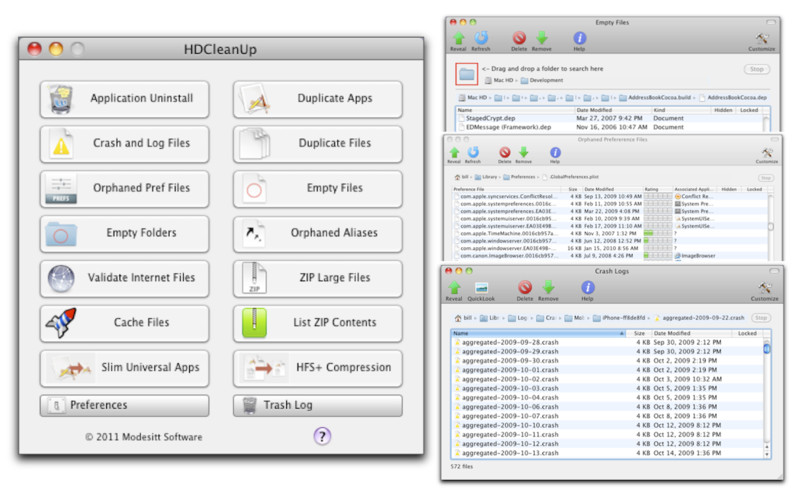800x500 pixels.
Task: Click Reveal icon in Orphaned Preference Files window
Action: coord(454,155)
